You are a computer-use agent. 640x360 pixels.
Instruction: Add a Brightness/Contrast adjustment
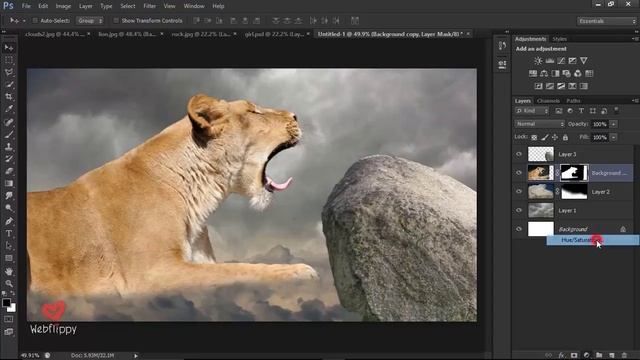point(538,61)
